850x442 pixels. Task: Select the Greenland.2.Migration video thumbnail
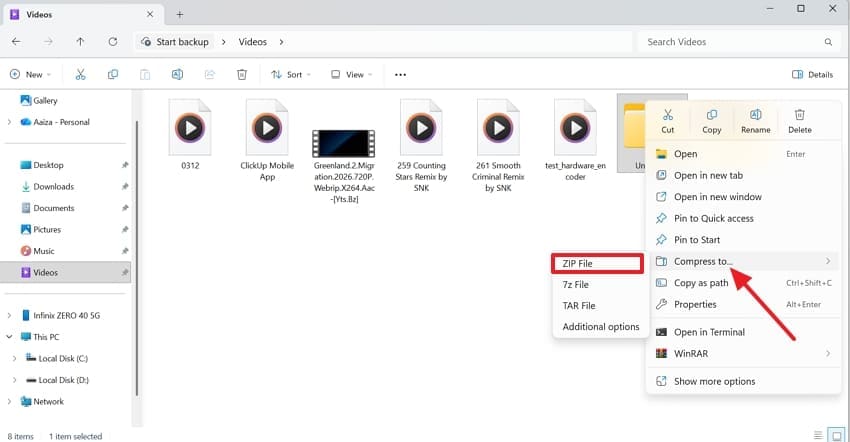344,144
